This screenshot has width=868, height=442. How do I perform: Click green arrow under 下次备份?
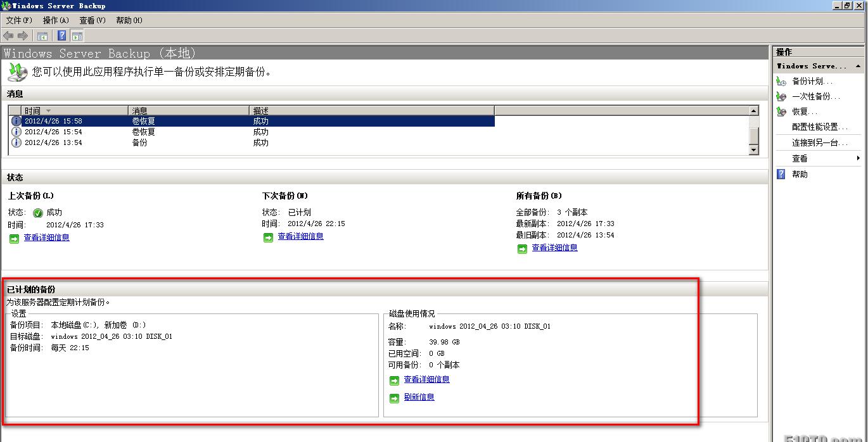click(x=268, y=237)
